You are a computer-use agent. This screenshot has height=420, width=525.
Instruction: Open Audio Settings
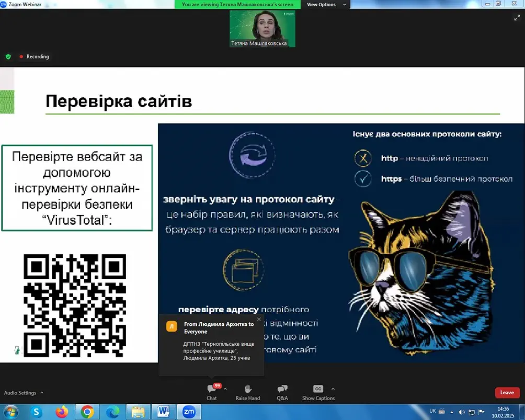20,392
